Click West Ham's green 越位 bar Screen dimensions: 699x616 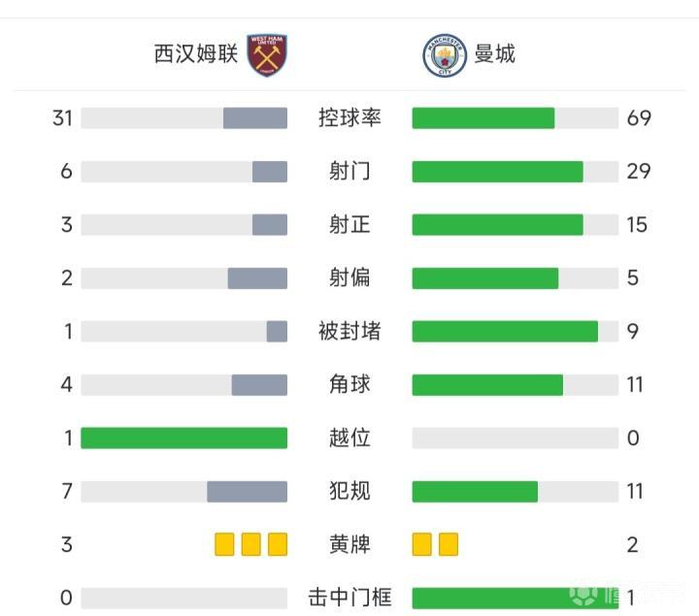[x=184, y=438]
